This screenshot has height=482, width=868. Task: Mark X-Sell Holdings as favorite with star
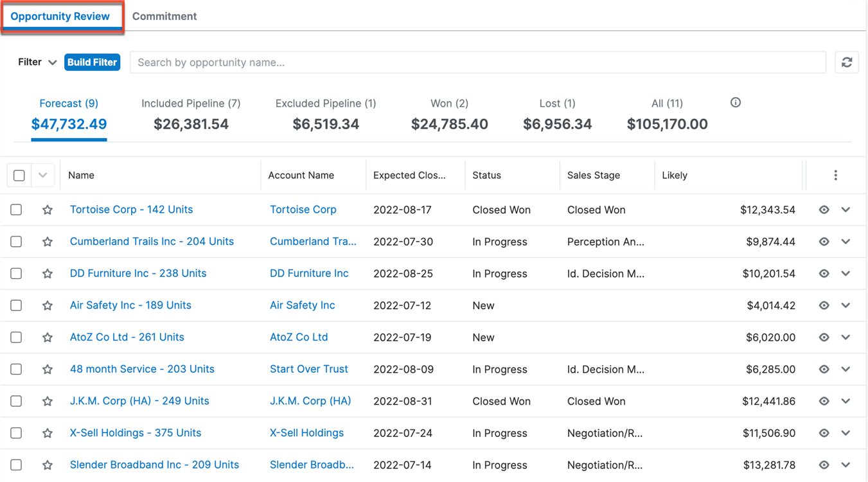(x=48, y=433)
